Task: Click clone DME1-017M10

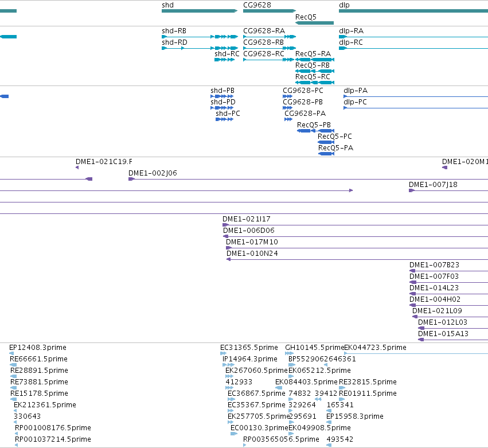Action: click(357, 248)
